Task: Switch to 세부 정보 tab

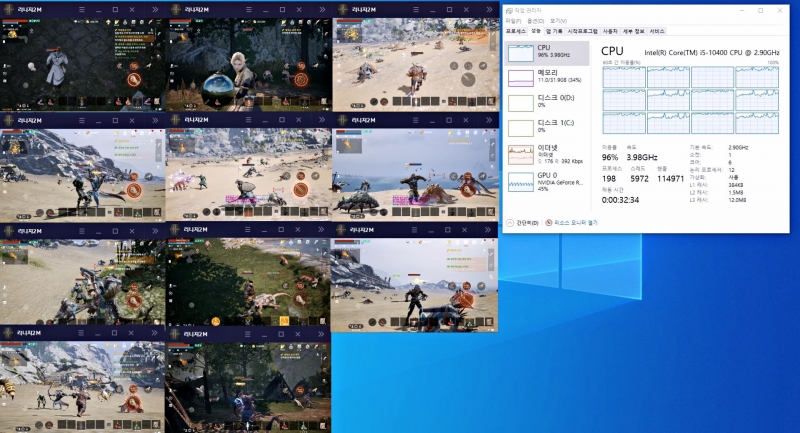Action: 633,31
